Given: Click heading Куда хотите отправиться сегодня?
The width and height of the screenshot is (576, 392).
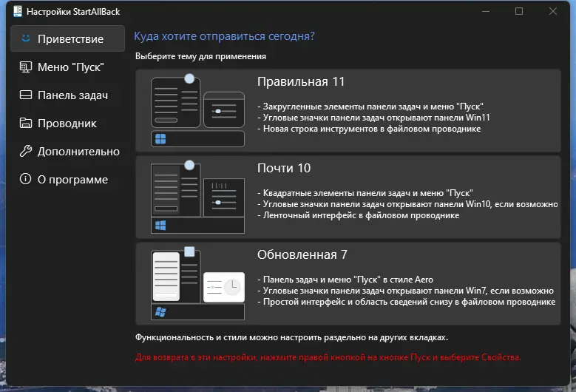Looking at the screenshot, I should 224,36.
